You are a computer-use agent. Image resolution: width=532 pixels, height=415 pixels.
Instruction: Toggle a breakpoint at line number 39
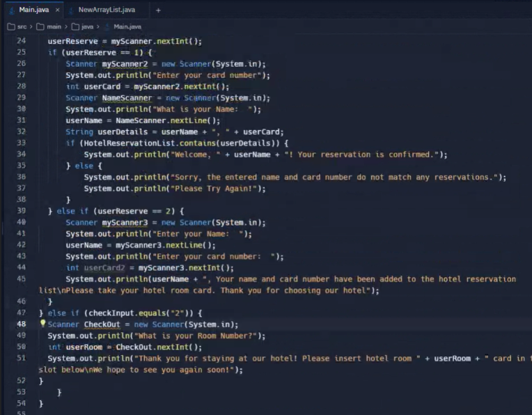[21, 211]
